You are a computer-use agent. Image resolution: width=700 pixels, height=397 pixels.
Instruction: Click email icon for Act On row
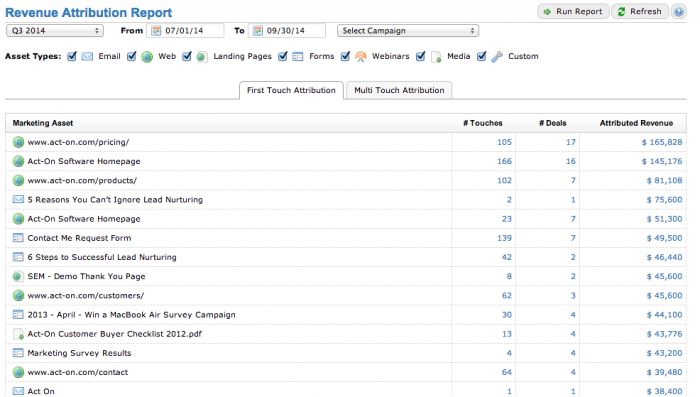pos(18,391)
